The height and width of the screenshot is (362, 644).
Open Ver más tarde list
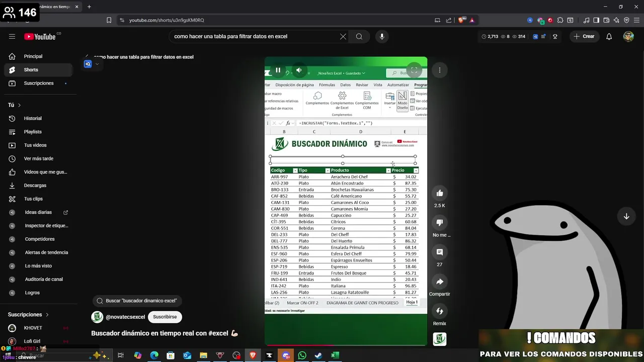click(x=39, y=158)
